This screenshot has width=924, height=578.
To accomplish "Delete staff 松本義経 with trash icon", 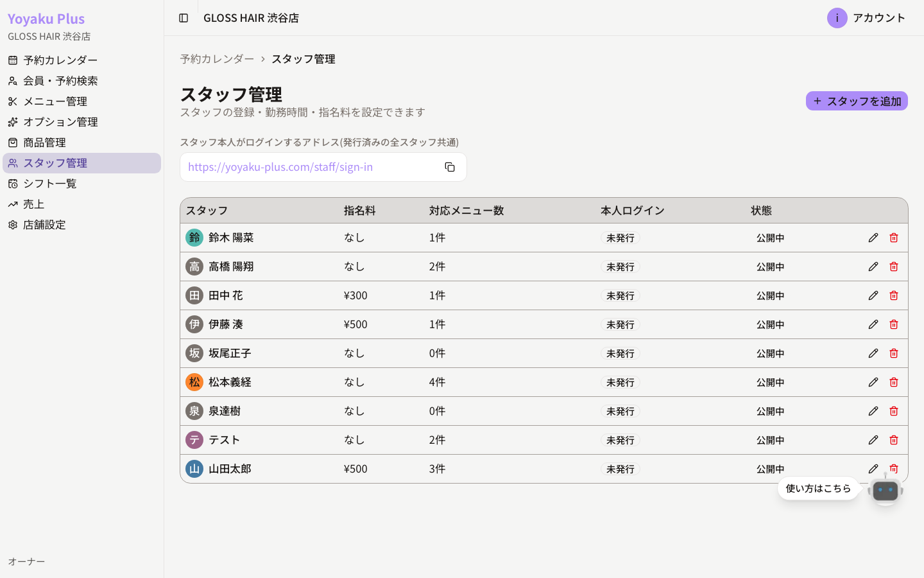I will click(x=894, y=382).
